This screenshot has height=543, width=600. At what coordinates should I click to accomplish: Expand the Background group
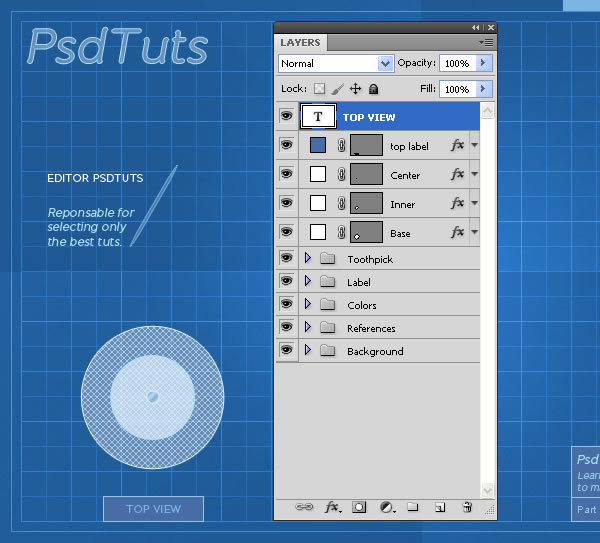(308, 350)
